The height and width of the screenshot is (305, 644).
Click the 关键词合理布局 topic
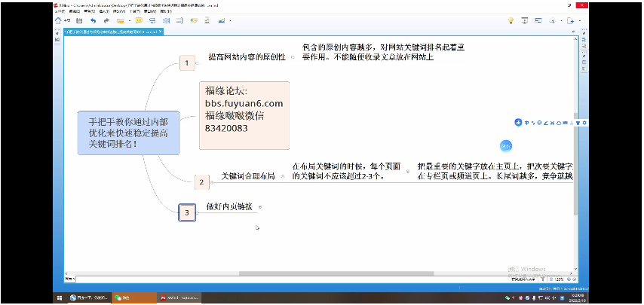tap(247, 176)
